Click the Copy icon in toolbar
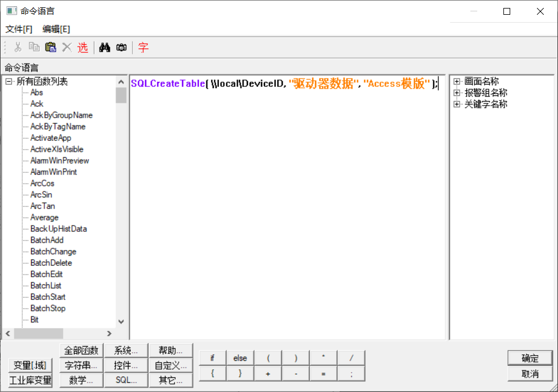Viewport: 558px width, 392px height. pos(34,47)
